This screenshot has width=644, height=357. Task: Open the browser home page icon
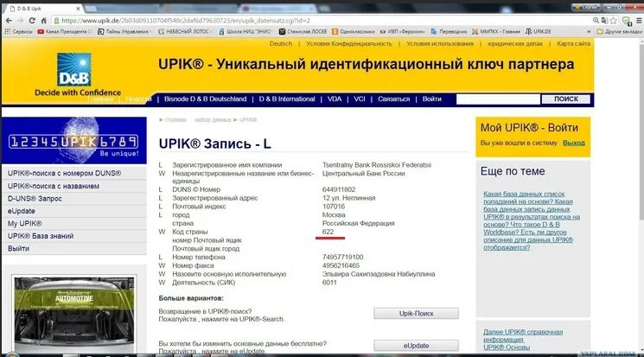tap(43, 21)
